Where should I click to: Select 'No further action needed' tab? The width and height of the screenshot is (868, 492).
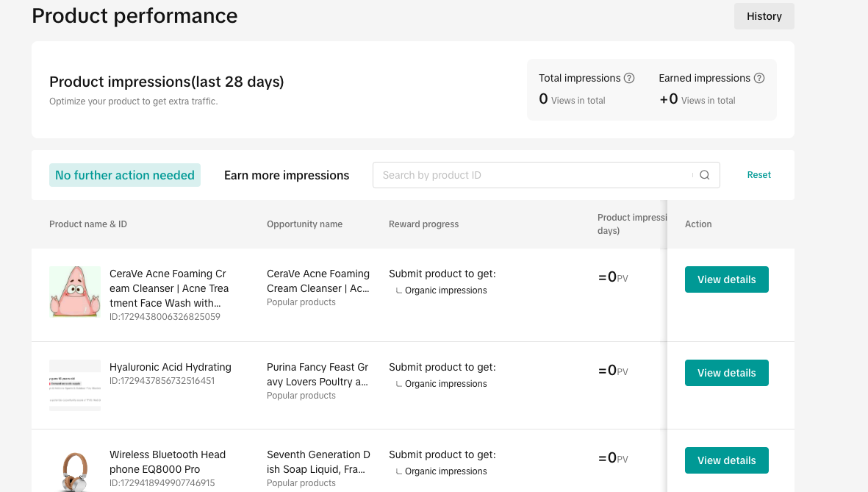(125, 175)
